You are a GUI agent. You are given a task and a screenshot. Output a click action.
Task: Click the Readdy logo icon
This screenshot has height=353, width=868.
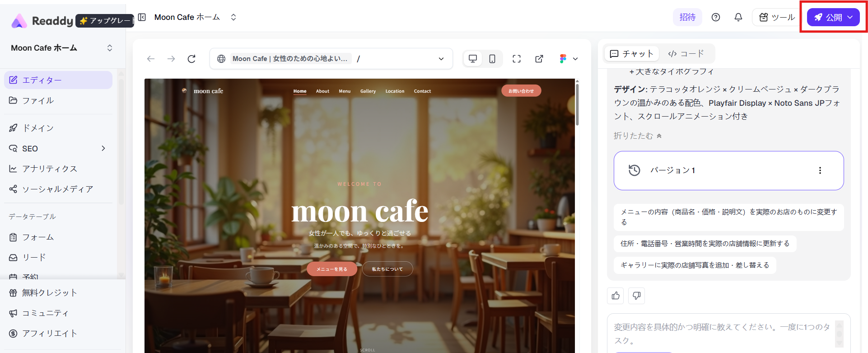tap(19, 21)
